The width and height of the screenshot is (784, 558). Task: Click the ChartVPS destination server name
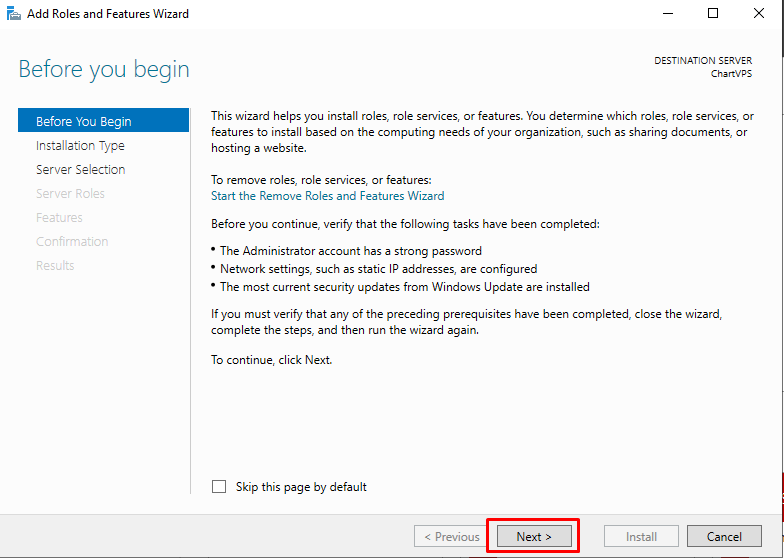coord(732,74)
